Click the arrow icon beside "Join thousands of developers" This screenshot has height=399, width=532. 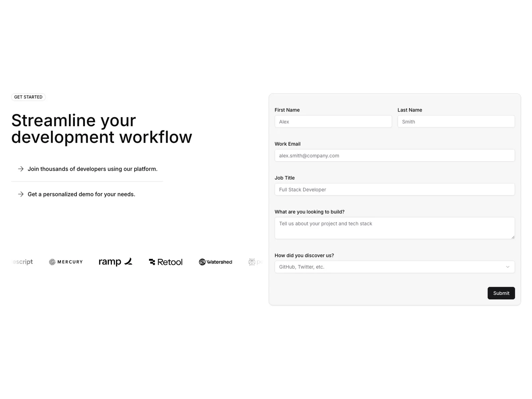(21, 169)
